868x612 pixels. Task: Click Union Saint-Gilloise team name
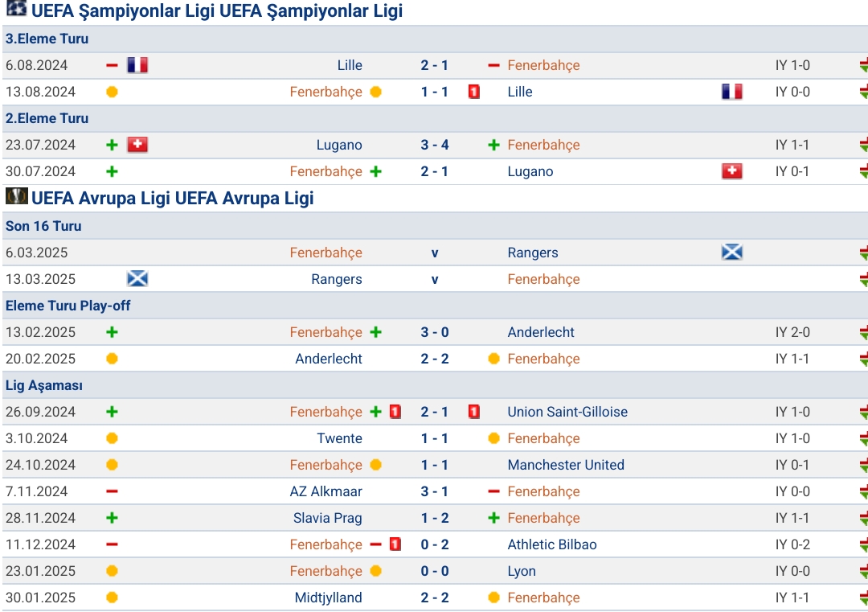[567, 412]
